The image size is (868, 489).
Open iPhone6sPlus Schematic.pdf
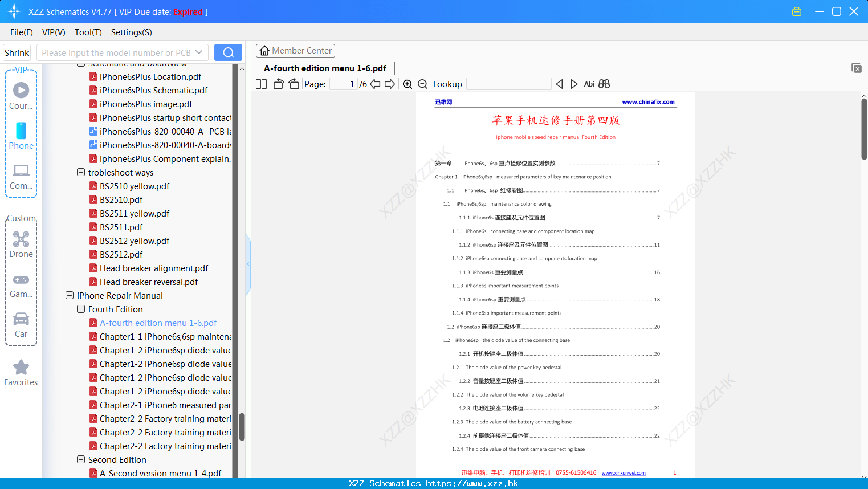pos(153,90)
